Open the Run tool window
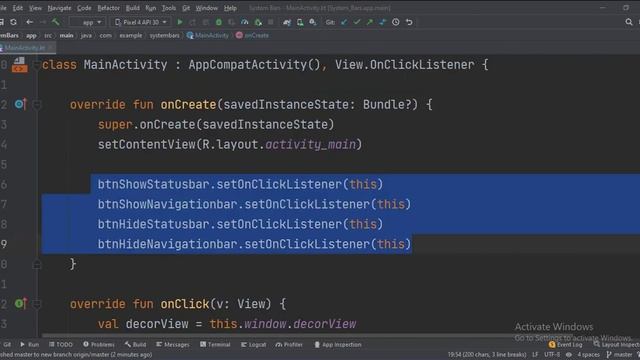The height and width of the screenshot is (360, 640). [x=29, y=344]
